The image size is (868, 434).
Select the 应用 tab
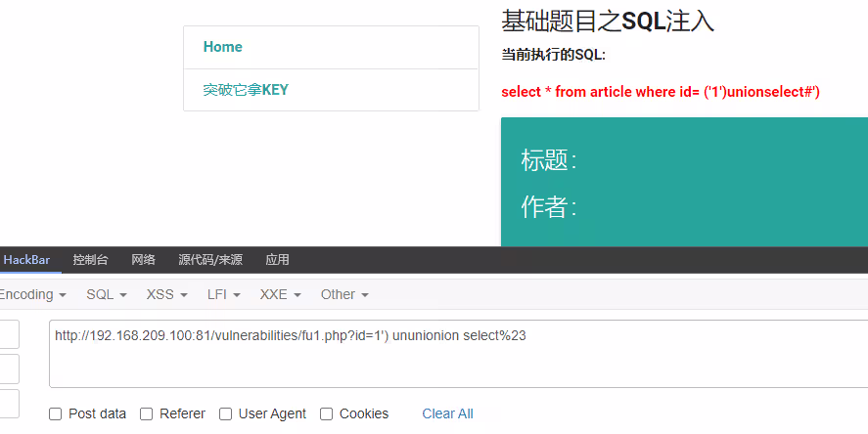coord(277,260)
